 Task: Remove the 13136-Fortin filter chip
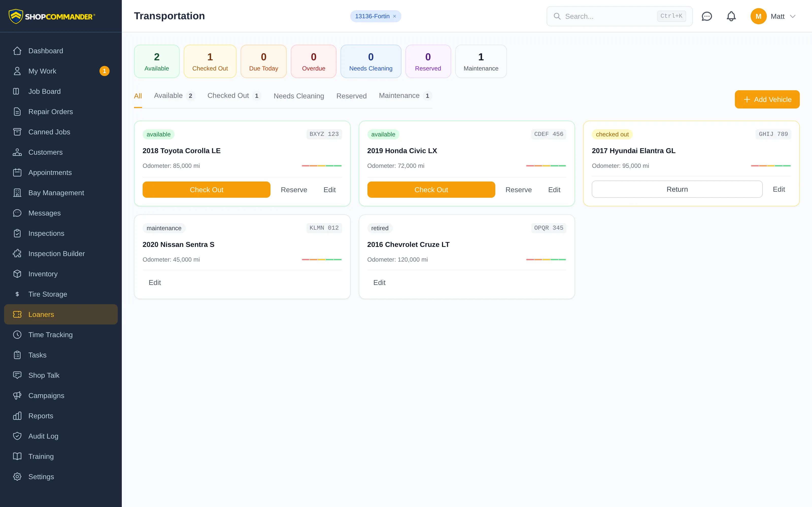[x=395, y=16]
